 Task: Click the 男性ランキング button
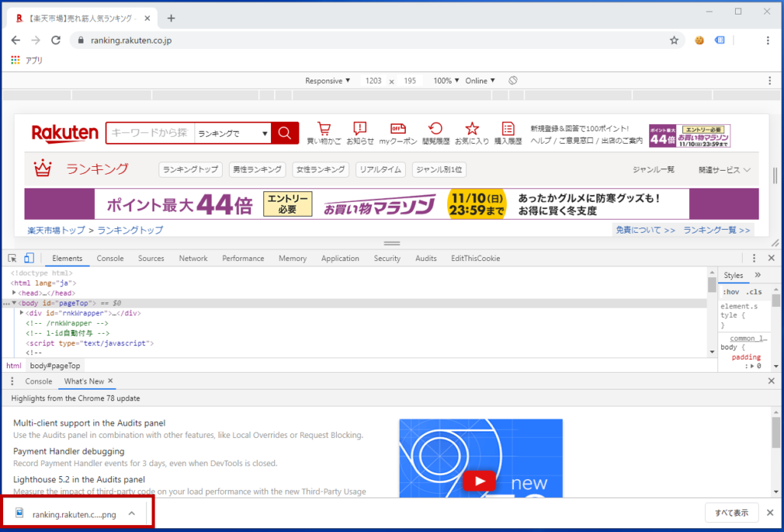[x=257, y=169]
